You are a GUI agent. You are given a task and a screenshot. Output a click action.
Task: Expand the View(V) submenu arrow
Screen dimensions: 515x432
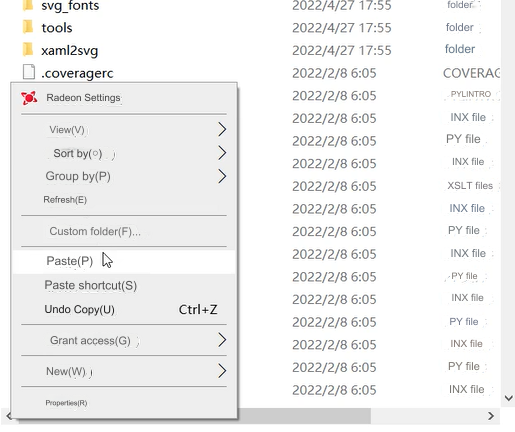[222, 129]
